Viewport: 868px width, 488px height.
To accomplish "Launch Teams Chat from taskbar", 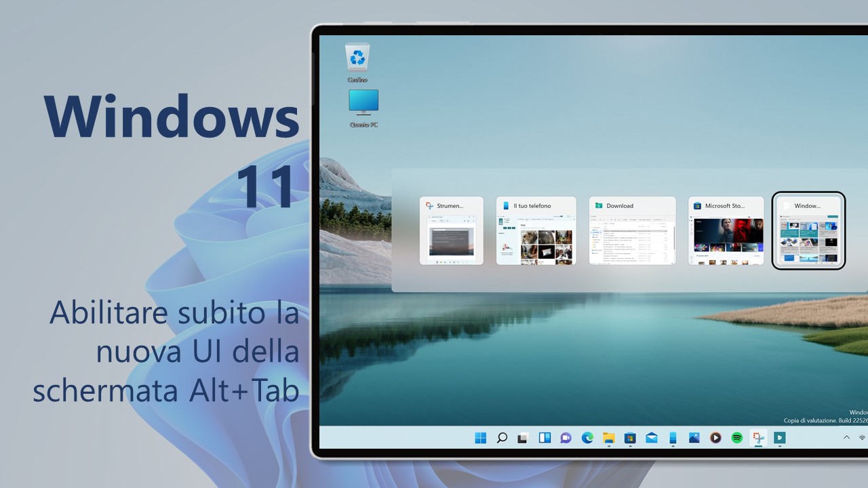I will click(566, 438).
